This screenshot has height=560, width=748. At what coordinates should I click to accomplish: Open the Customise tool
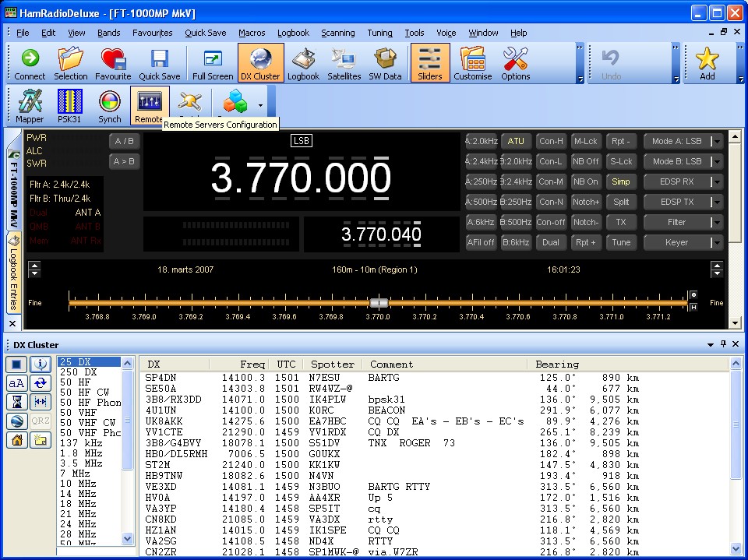point(473,63)
